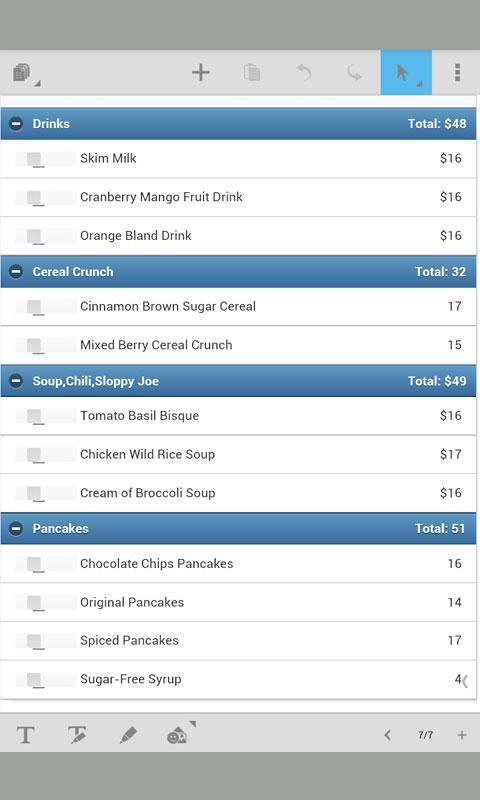Image resolution: width=480 pixels, height=800 pixels.
Task: Check the Tomato Basil Bisque box
Action: 35,416
